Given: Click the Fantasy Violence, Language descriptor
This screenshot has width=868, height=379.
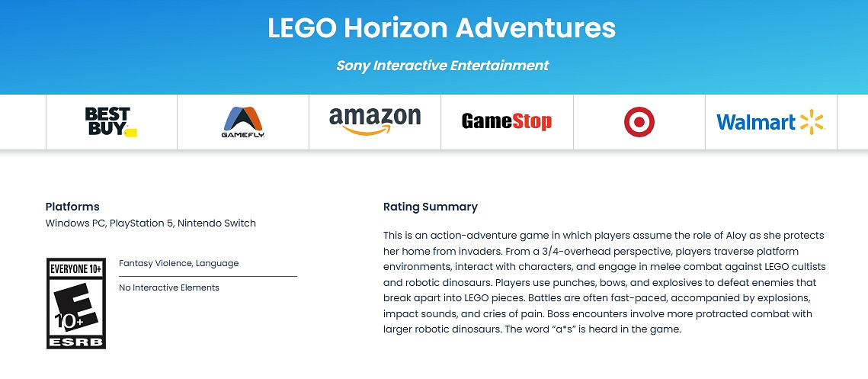Looking at the screenshot, I should point(179,263).
